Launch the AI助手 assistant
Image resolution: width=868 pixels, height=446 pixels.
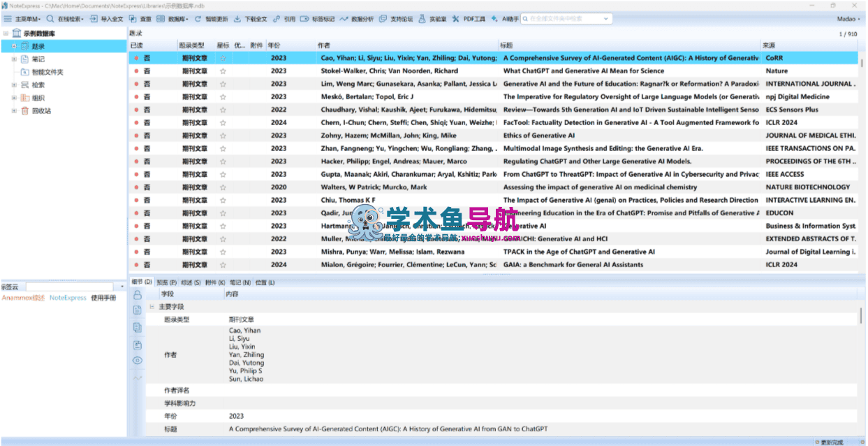point(504,19)
